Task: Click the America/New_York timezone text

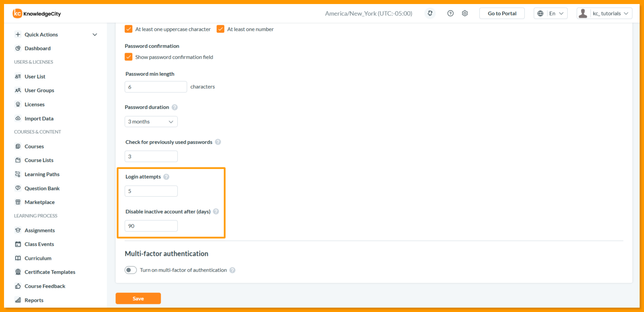Action: (368, 13)
